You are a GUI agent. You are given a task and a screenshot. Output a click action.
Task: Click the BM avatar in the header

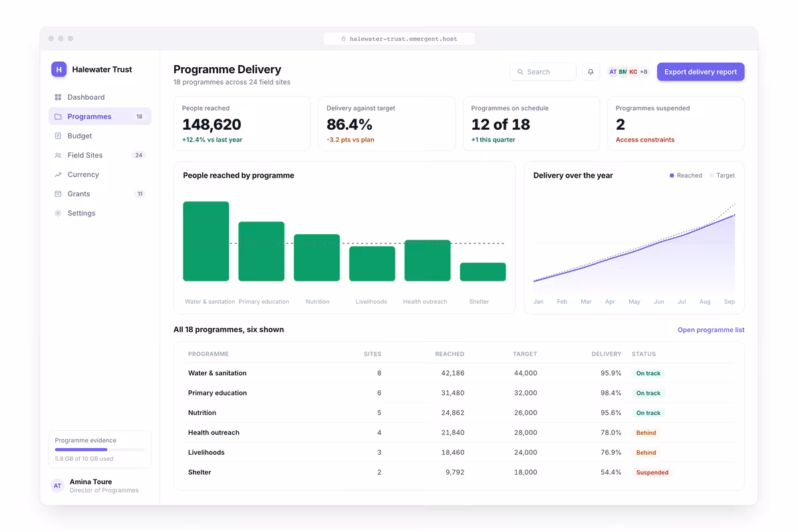pyautogui.click(x=623, y=72)
